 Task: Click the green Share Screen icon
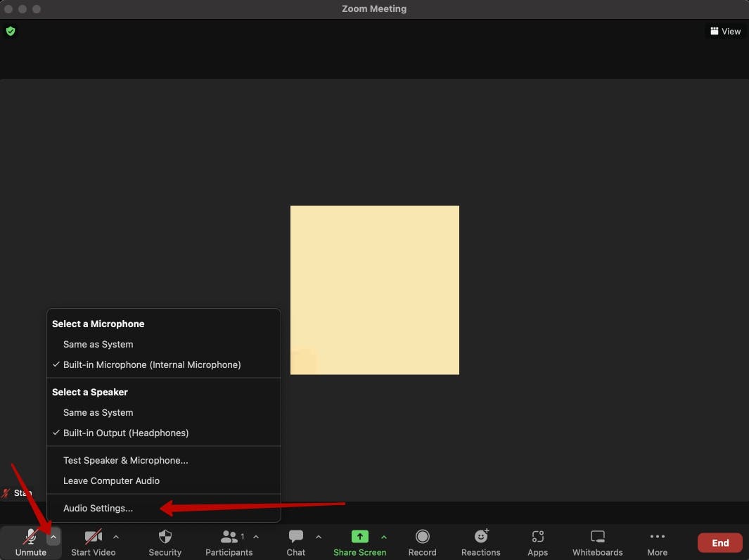pyautogui.click(x=359, y=537)
